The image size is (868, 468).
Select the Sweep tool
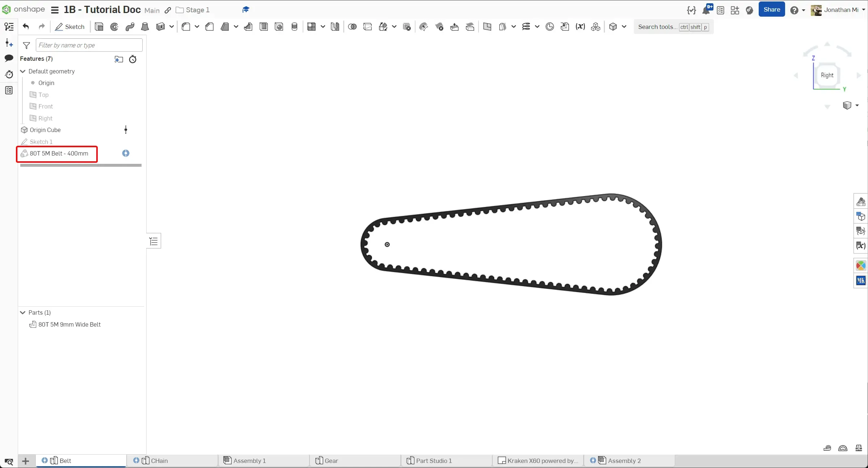pyautogui.click(x=130, y=26)
